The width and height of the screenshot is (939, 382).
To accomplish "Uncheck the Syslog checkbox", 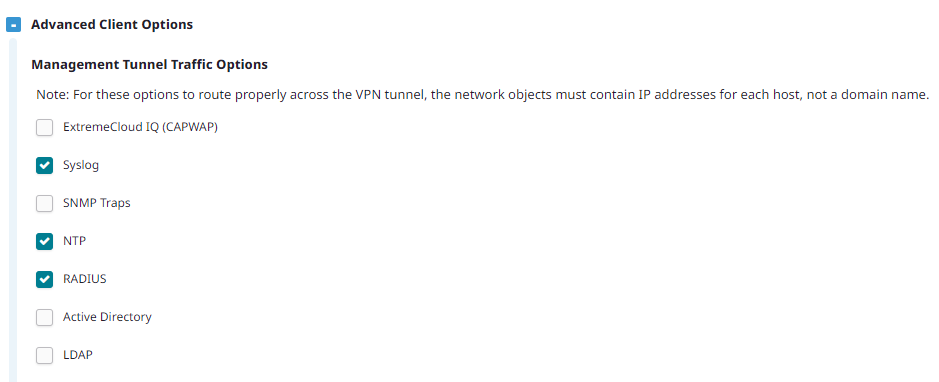I will [44, 165].
